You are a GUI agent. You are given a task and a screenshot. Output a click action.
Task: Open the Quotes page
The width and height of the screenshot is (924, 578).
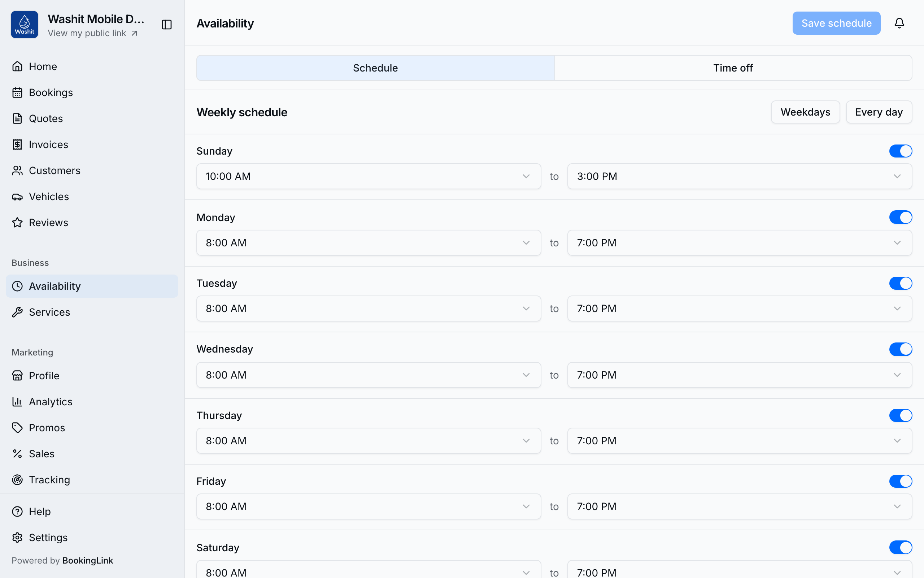(92, 118)
